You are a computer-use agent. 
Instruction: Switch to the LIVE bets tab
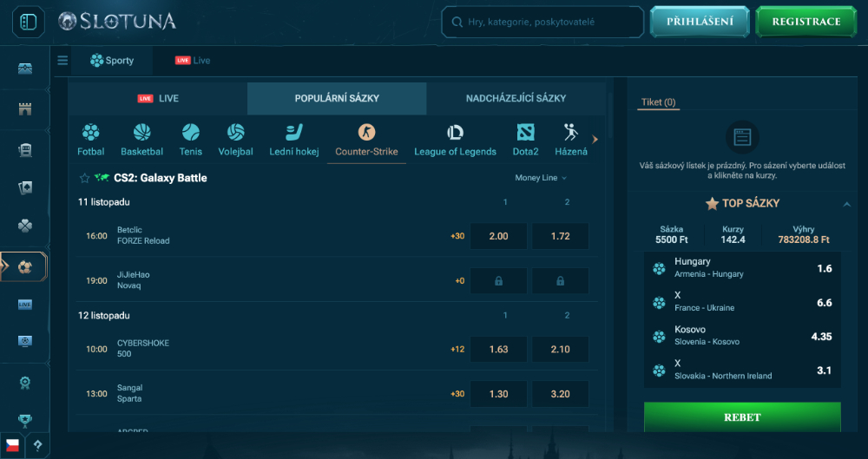click(158, 99)
